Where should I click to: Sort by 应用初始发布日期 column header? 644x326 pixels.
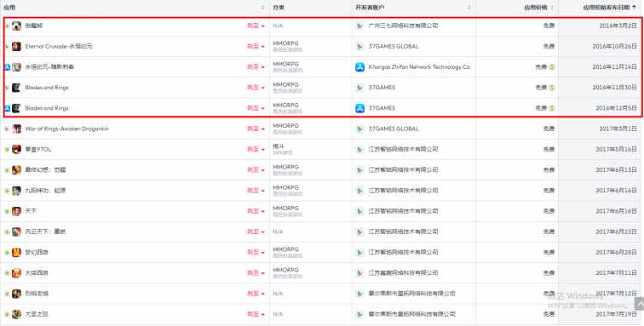pyautogui.click(x=601, y=8)
